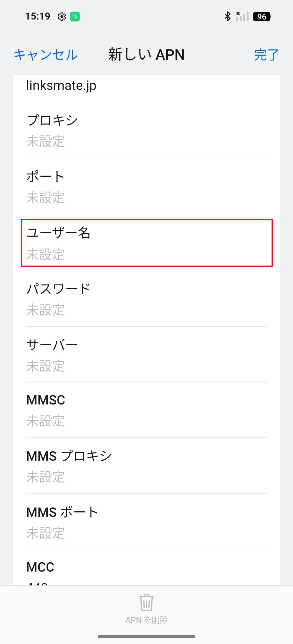
Task: Open the MMSC field
Action: [146, 410]
